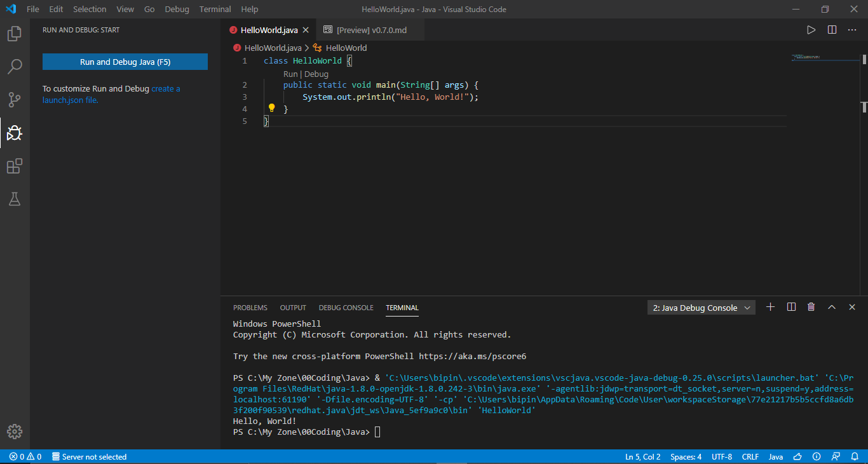Split the editor using the split icon
This screenshot has width=868, height=464.
click(832, 29)
